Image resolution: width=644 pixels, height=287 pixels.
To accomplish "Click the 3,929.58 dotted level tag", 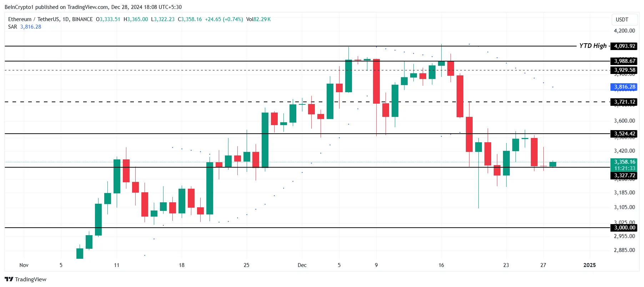I will (624, 70).
